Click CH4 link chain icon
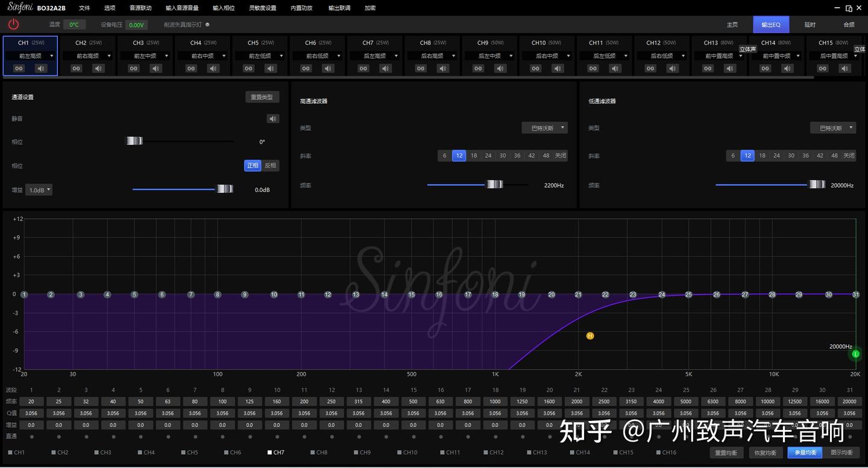 click(191, 68)
